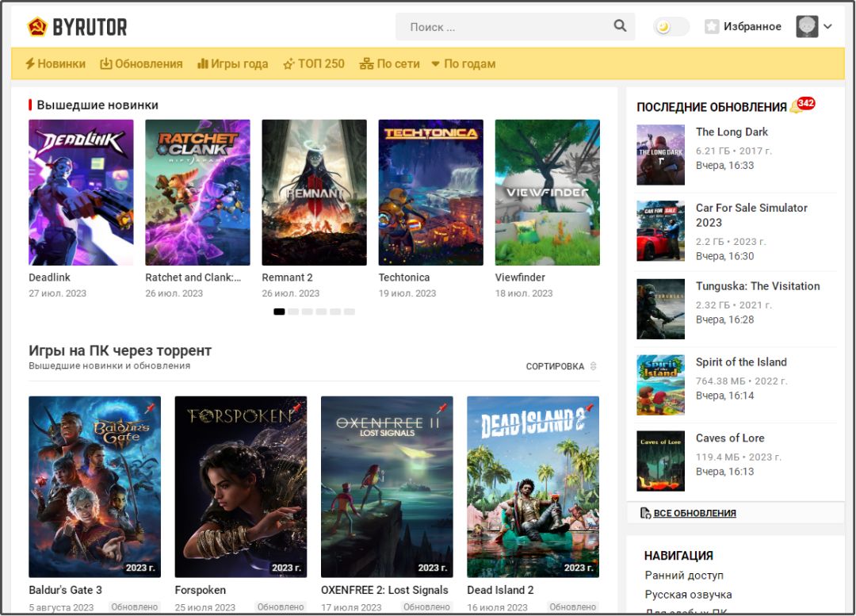Click the document icon beside ВСЕ ОБНОВЛЕНИЯ

click(645, 513)
